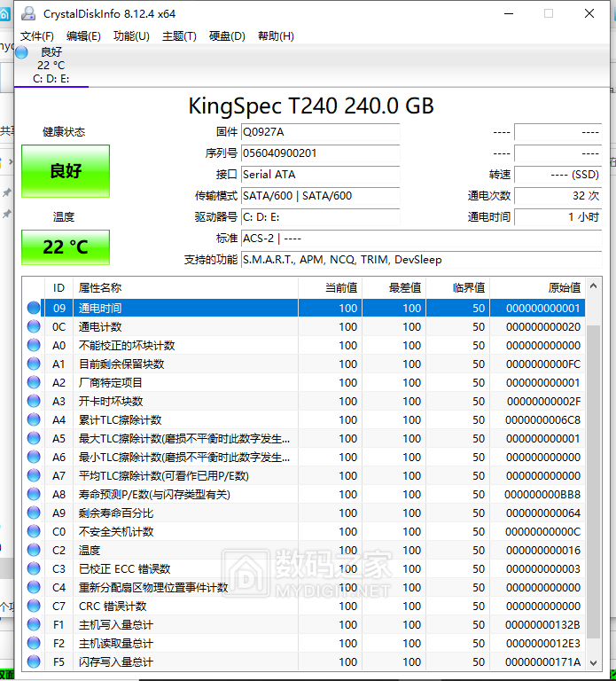616x681 pixels.
Task: Click status orb icon of row A6
Action: pos(34,457)
